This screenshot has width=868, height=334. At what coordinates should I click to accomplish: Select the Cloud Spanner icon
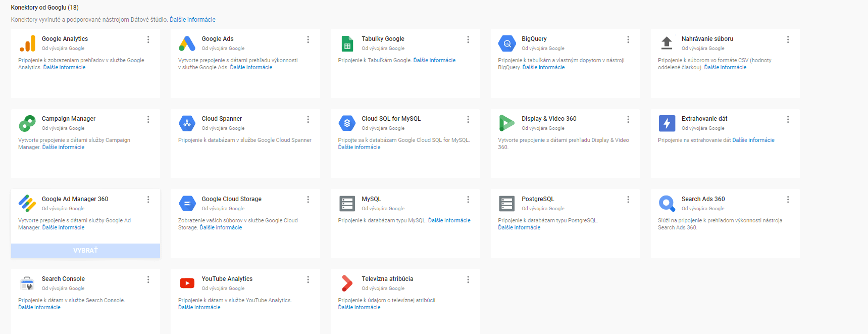click(187, 123)
